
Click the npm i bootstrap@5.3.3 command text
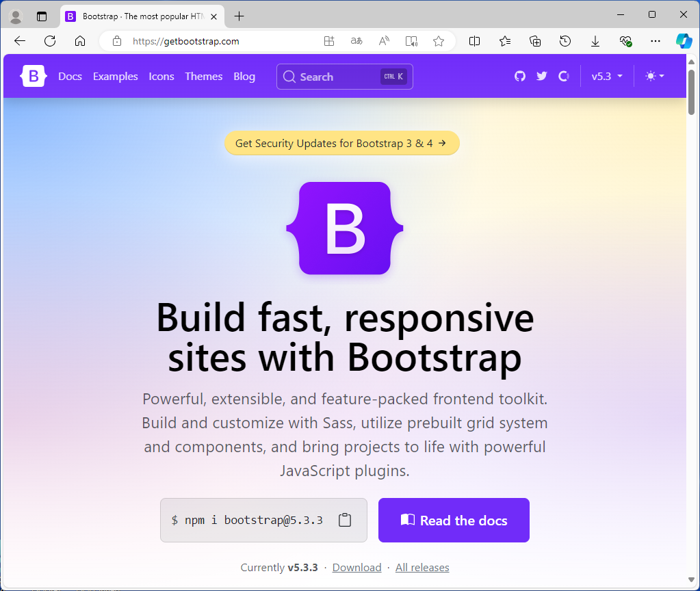(x=254, y=520)
